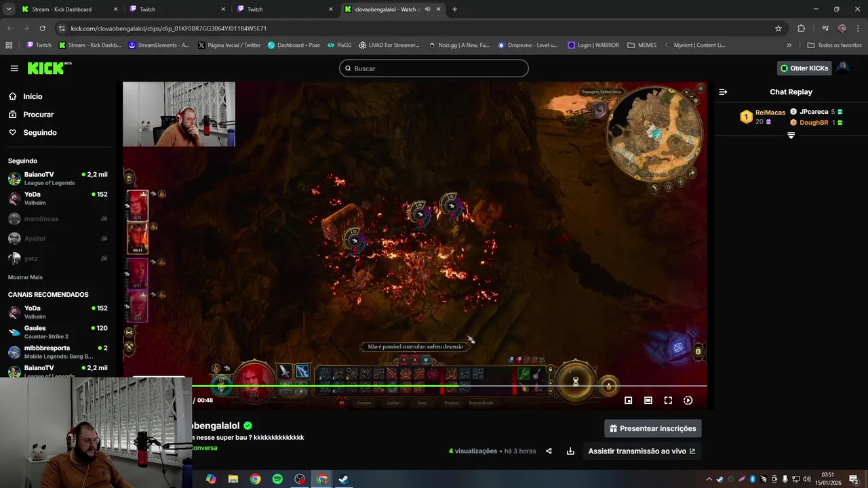
Task: Reload the page in the browser
Action: coord(42,28)
